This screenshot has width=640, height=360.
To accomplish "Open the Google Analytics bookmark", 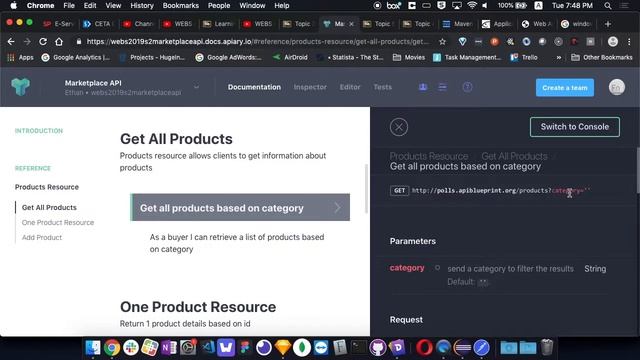I will (76, 58).
